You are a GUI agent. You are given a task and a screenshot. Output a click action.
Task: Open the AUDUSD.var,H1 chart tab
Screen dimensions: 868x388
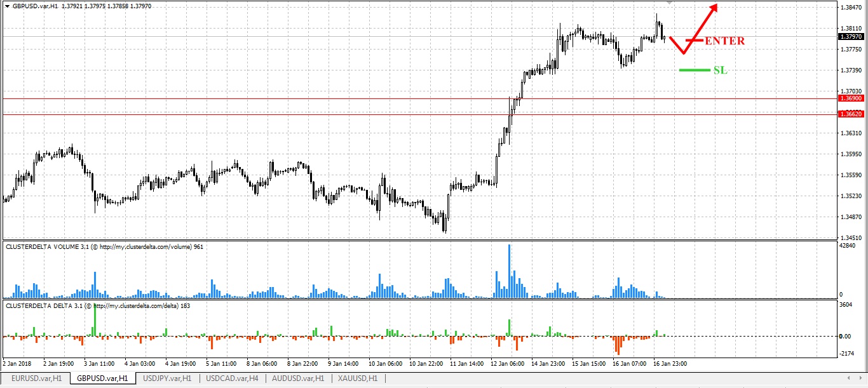[x=298, y=378]
